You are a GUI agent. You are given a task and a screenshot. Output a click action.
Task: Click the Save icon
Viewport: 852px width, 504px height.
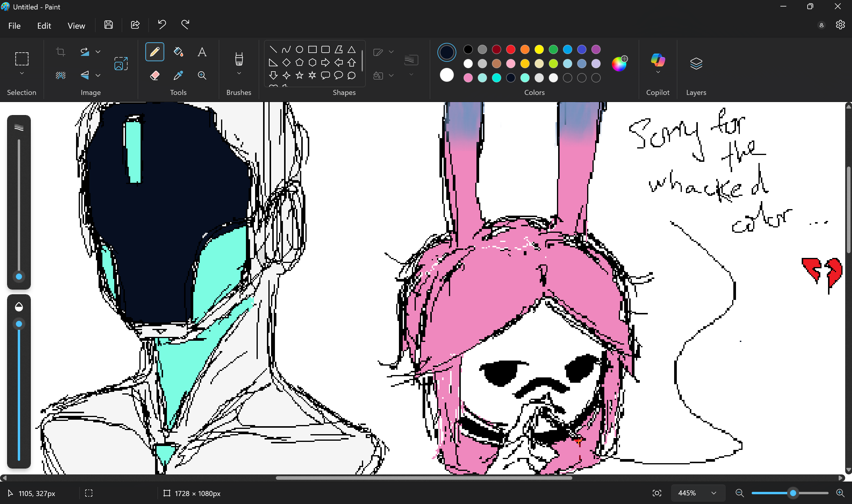(108, 25)
